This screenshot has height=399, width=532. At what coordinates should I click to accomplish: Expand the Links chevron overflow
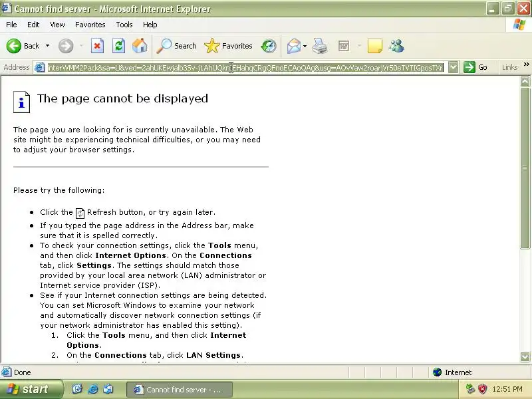pos(526,64)
